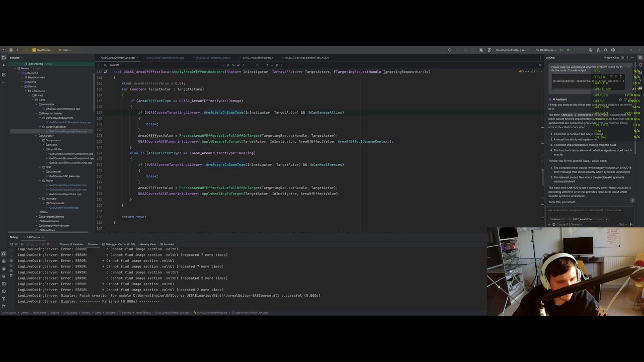Viewport: 644px width, 362px height.
Task: Open Threads & Variables debug tab
Action: tap(71, 244)
